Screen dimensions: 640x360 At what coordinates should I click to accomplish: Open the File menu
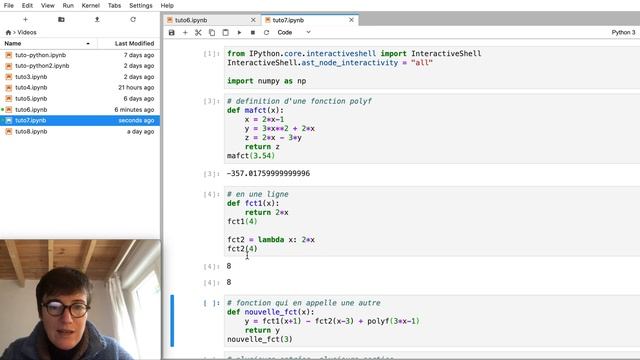click(x=9, y=5)
